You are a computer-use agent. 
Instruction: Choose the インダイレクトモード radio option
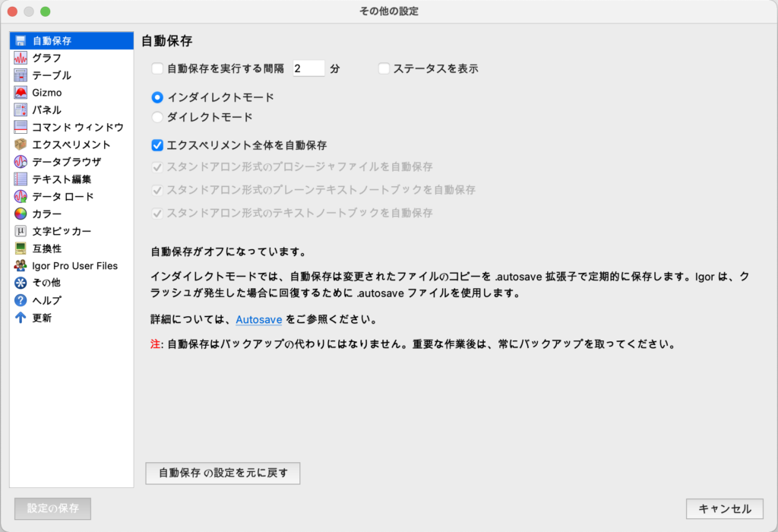[157, 97]
